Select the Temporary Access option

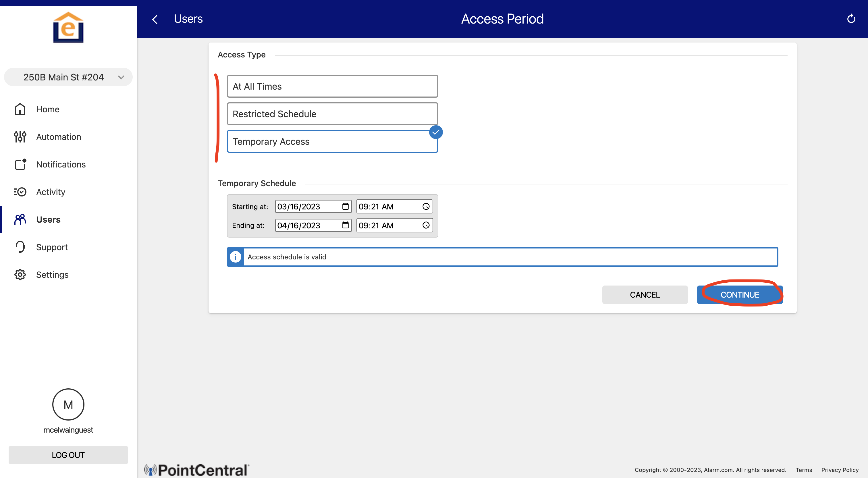[332, 142]
